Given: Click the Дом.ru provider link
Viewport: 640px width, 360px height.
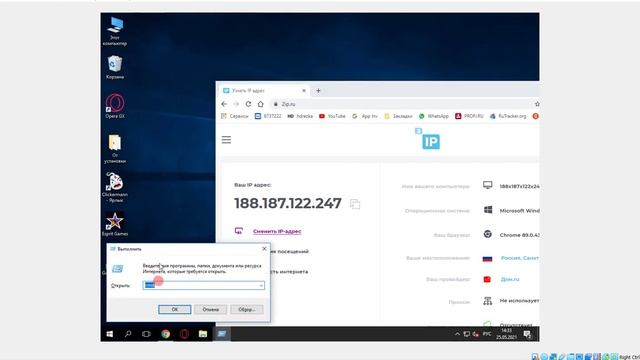Looking at the screenshot, I should click(510, 280).
